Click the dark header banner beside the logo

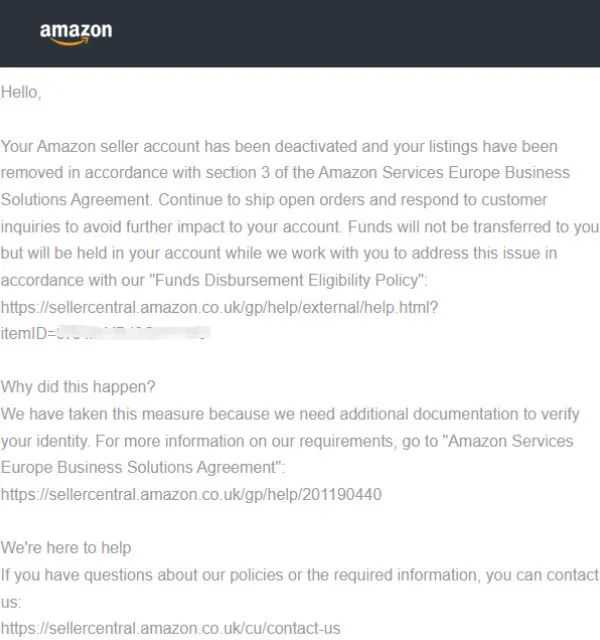click(355, 33)
